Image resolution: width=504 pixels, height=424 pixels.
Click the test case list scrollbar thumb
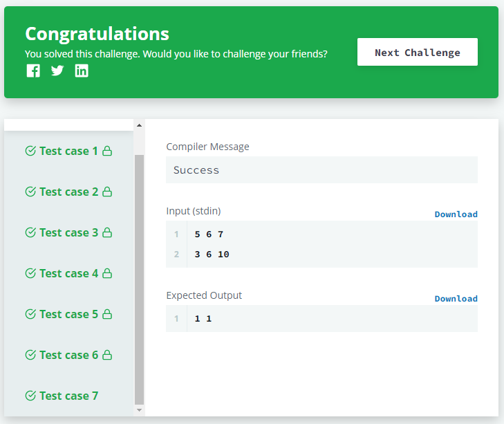pos(139,279)
